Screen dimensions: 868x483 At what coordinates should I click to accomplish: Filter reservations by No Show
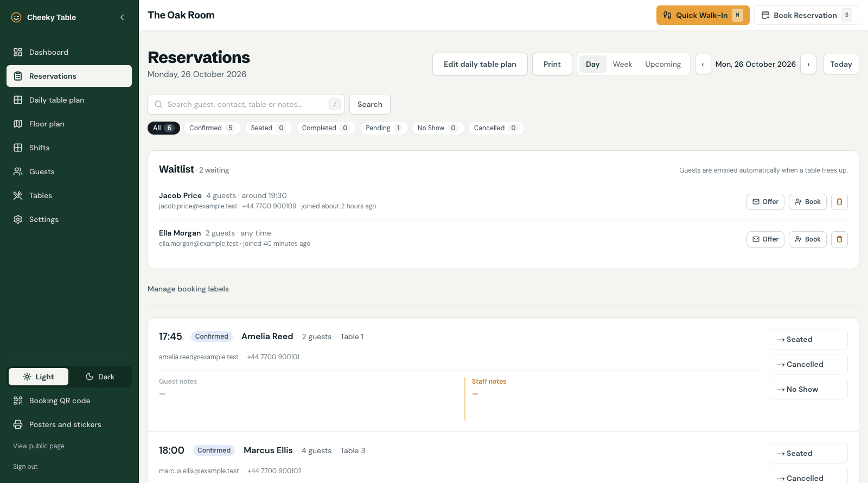coord(438,128)
